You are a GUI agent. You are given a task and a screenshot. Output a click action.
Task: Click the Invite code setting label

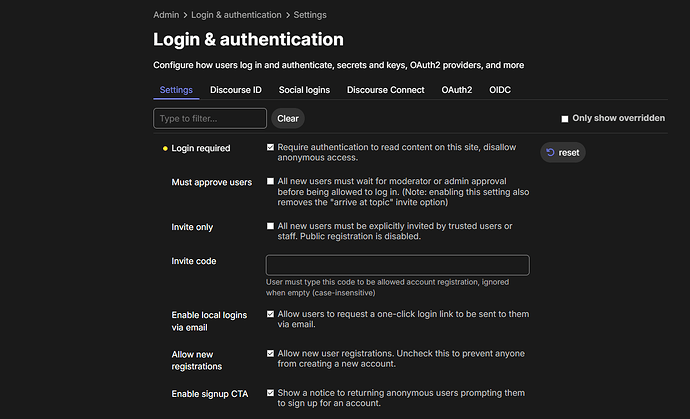tap(194, 261)
